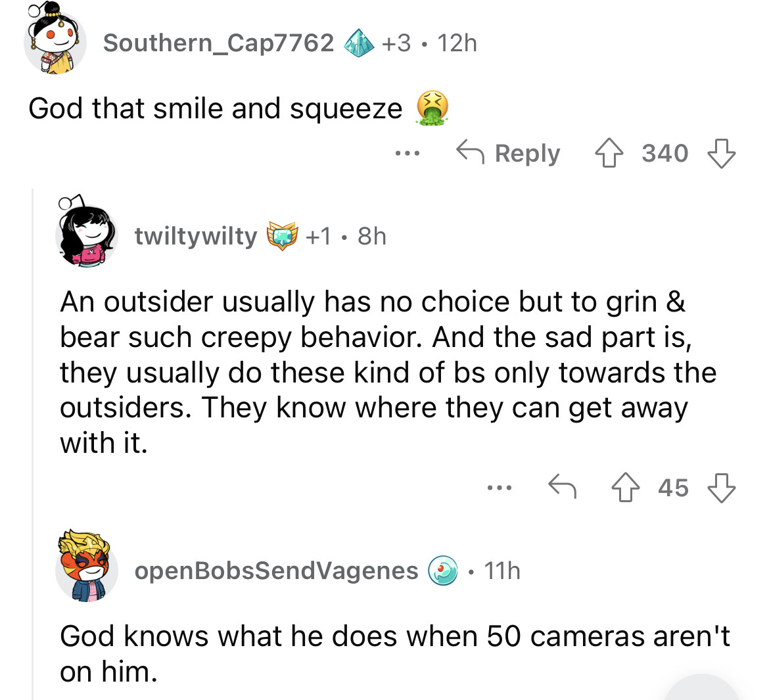Click diamond award badge beside Southern_Cap7762
The width and height of the screenshot is (769, 700).
[358, 43]
